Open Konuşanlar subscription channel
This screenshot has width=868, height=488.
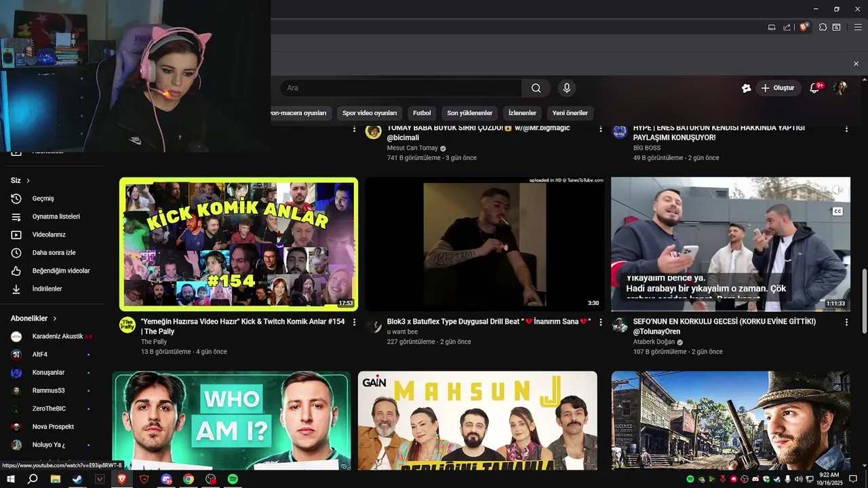[52, 373]
